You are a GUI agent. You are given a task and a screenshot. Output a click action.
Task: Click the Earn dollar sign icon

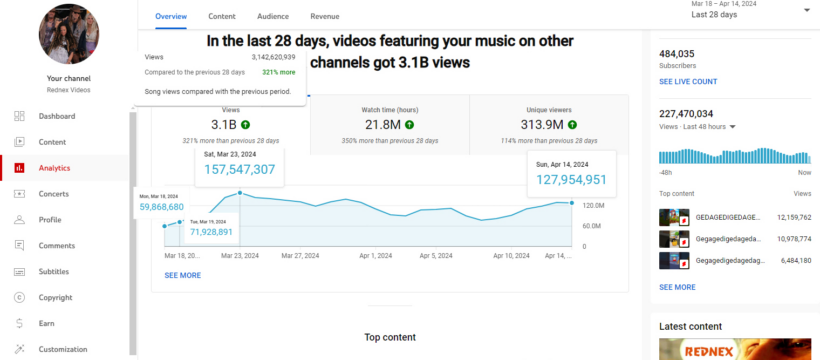(19, 323)
